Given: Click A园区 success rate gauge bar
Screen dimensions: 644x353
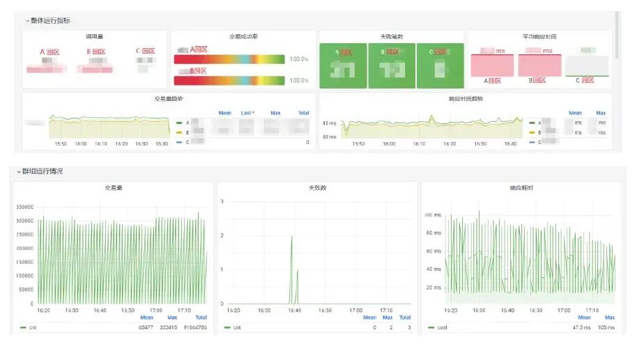Looking at the screenshot, I should [x=229, y=59].
